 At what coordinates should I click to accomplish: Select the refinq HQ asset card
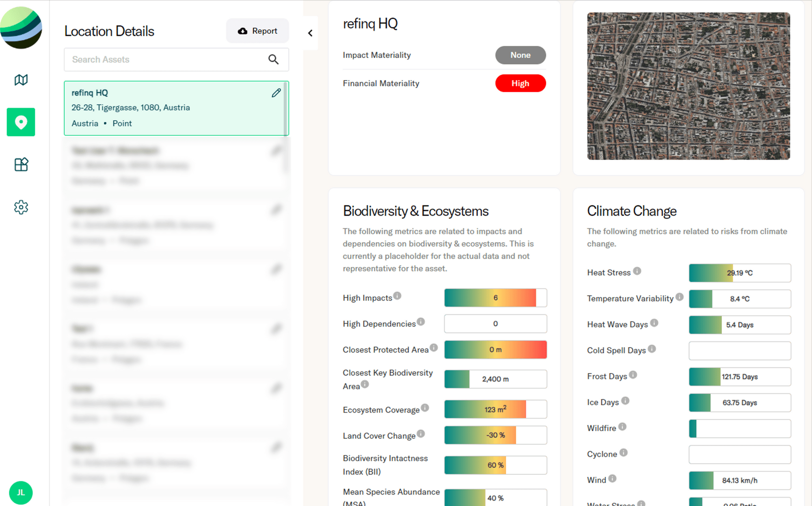[x=176, y=108]
